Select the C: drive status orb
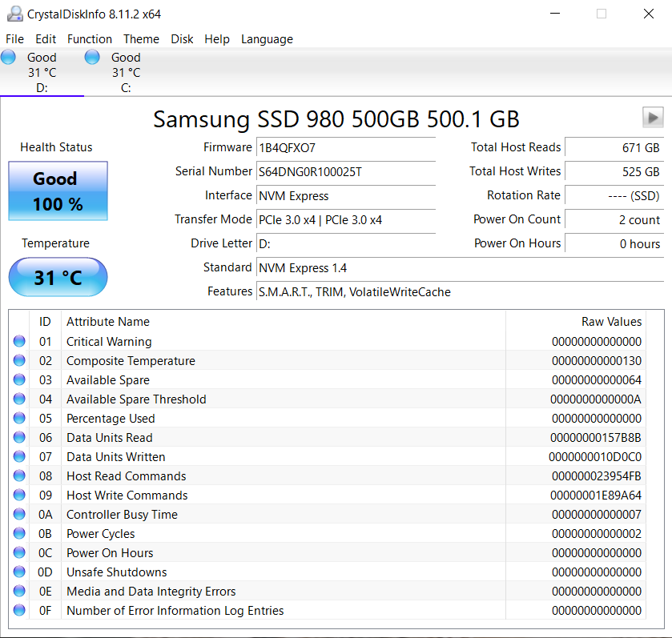 click(92, 57)
